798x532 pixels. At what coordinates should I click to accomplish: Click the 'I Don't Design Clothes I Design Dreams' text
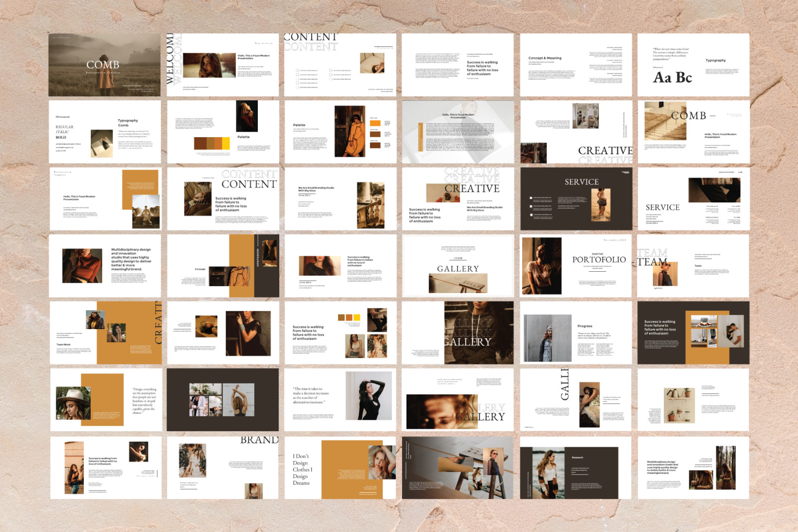302,469
